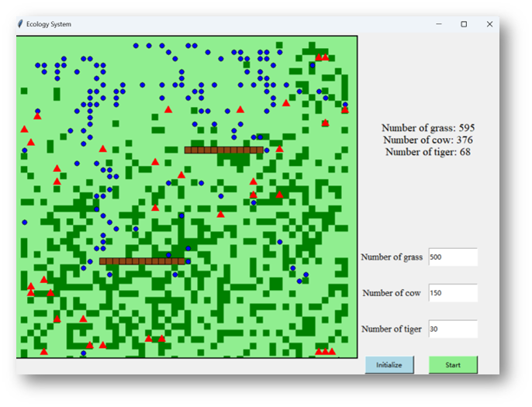Click the upper brown barrier on map
532x407 pixels.
tap(224, 150)
